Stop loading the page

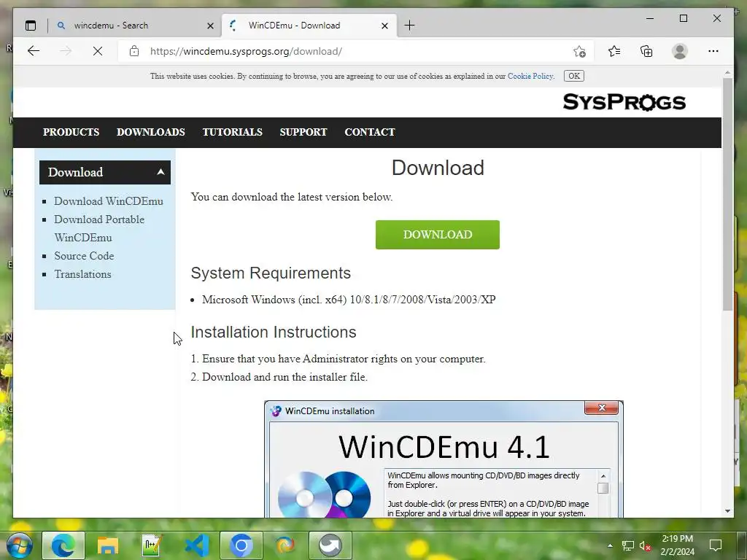click(x=98, y=51)
